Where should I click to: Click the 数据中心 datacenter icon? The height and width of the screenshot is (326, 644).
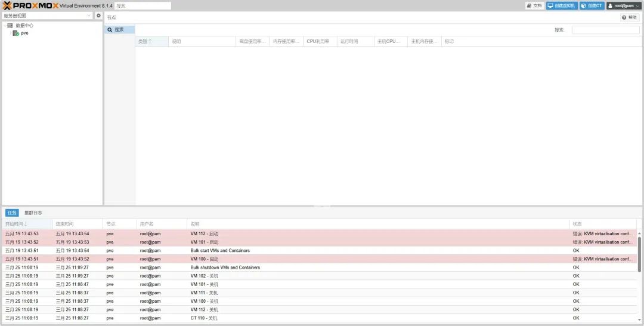(10, 26)
